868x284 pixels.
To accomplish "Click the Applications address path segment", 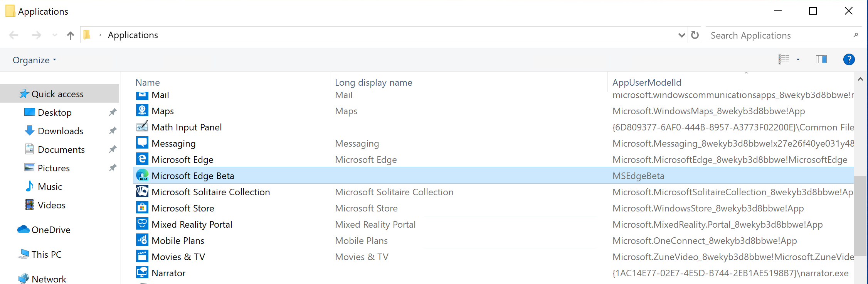I will (x=133, y=35).
